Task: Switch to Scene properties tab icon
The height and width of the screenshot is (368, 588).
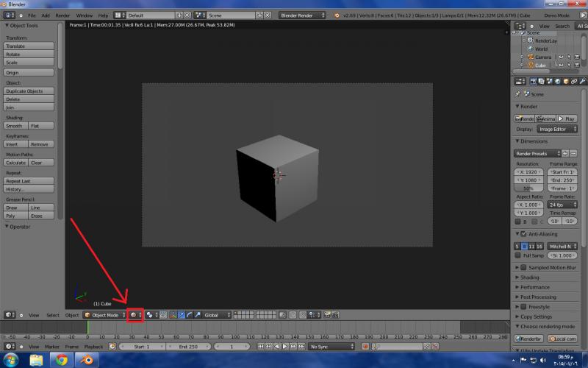Action: (x=549, y=81)
